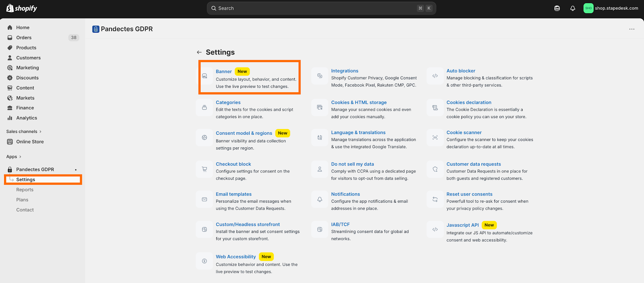Click the Auto blocker code icon
644x283 pixels.
pos(435,76)
